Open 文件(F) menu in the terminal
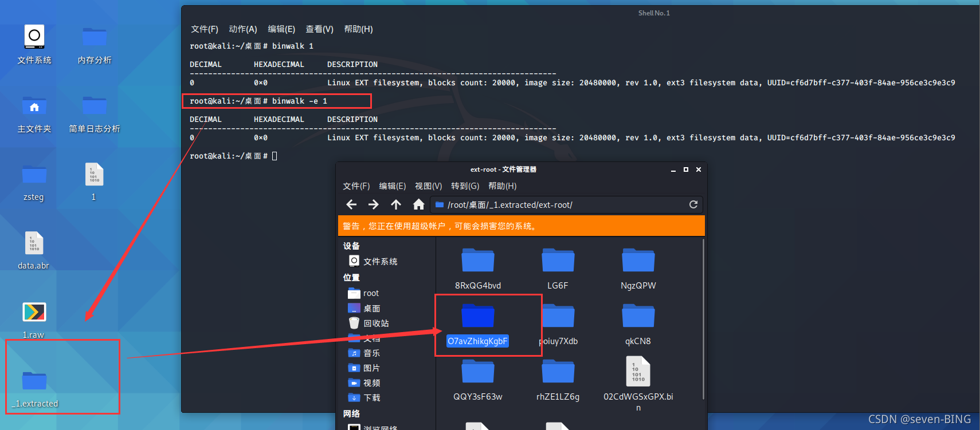This screenshot has height=430, width=980. (205, 29)
